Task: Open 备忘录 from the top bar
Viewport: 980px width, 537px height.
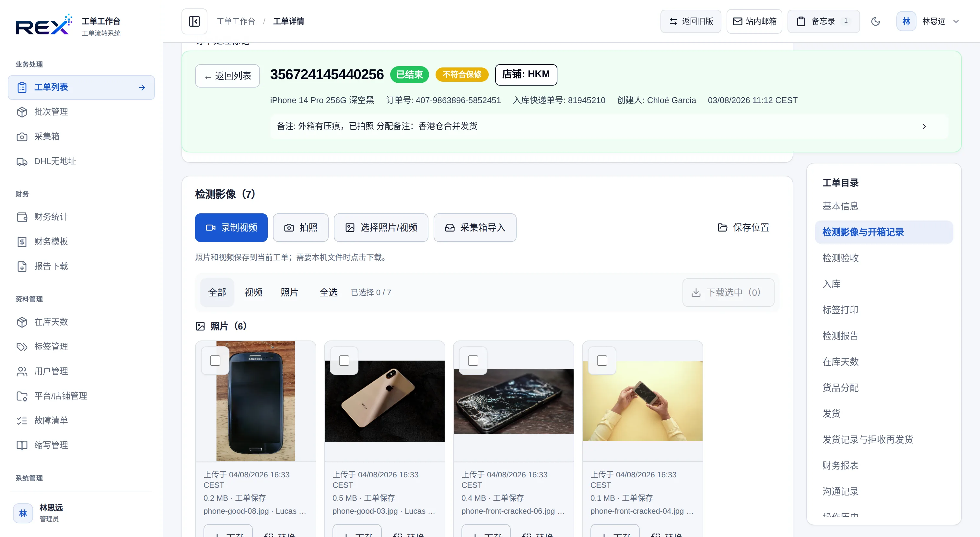Action: coord(823,21)
